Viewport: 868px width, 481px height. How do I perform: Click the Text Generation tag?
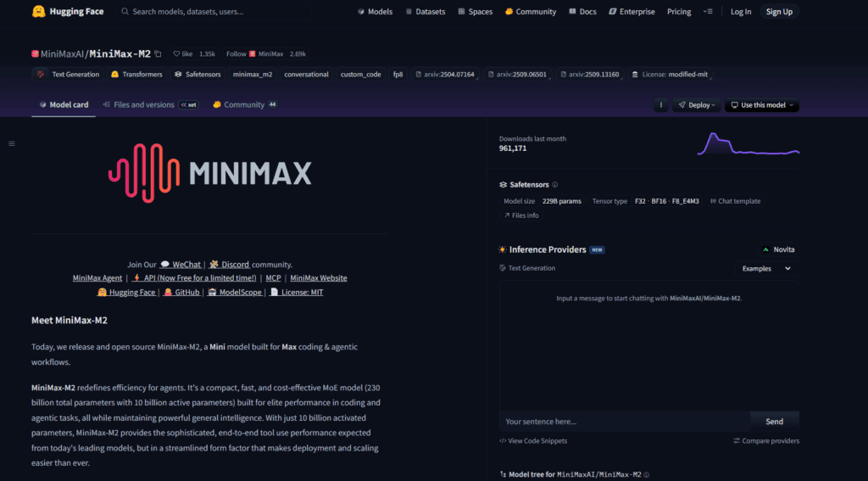click(69, 75)
